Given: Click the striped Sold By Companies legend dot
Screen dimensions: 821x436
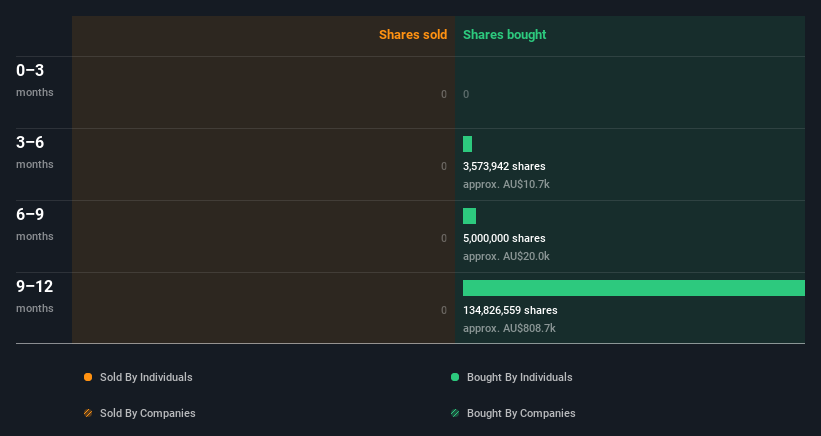Looking at the screenshot, I should (x=88, y=413).
